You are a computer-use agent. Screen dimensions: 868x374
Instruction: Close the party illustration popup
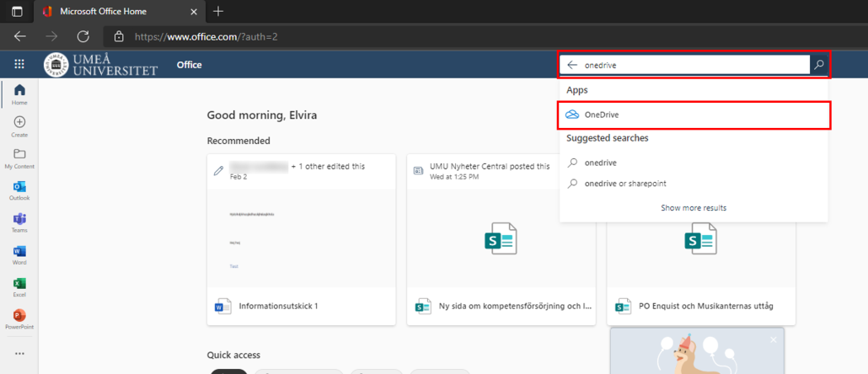(774, 339)
